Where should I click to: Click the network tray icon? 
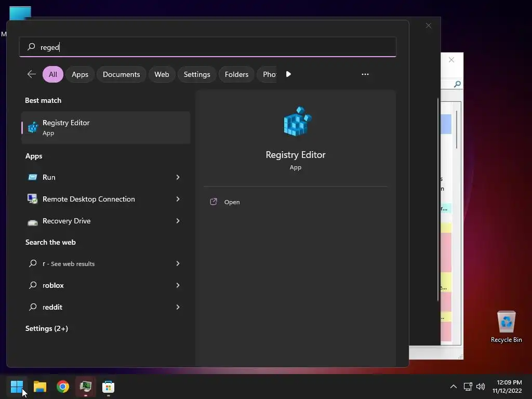(x=468, y=387)
